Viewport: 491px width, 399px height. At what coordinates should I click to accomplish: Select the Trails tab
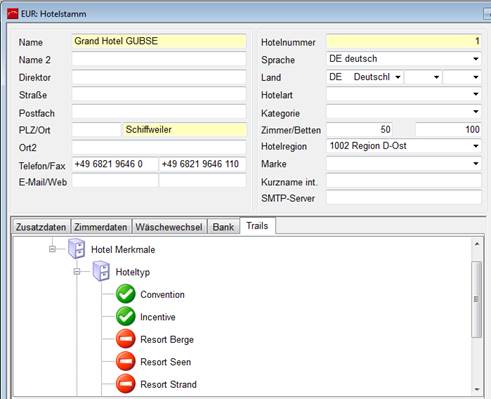[x=257, y=226]
